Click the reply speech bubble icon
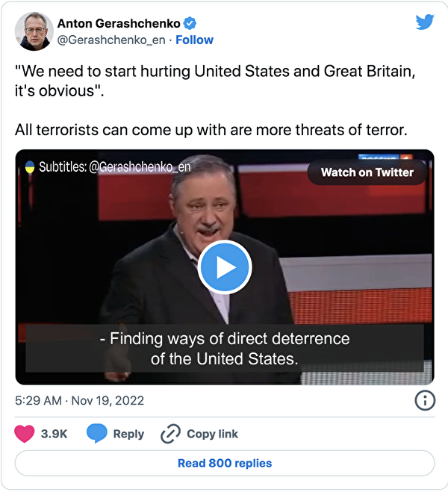Screen dimensions: 448x492 click(x=97, y=434)
